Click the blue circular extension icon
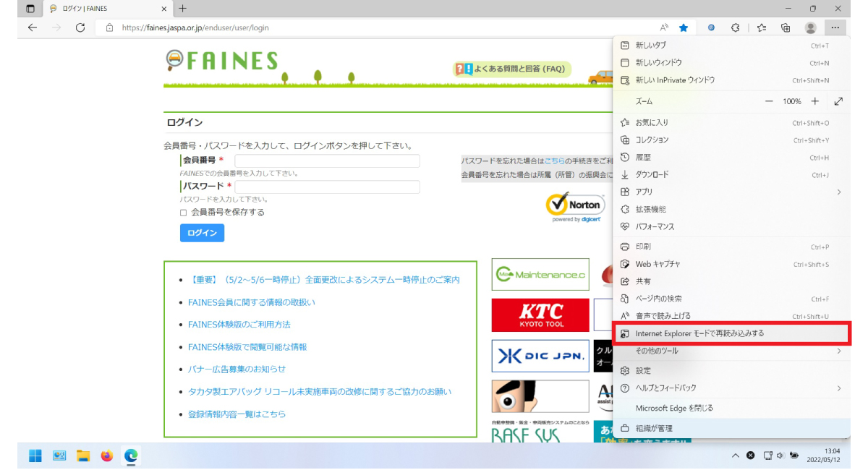868x470 pixels. [711, 27]
